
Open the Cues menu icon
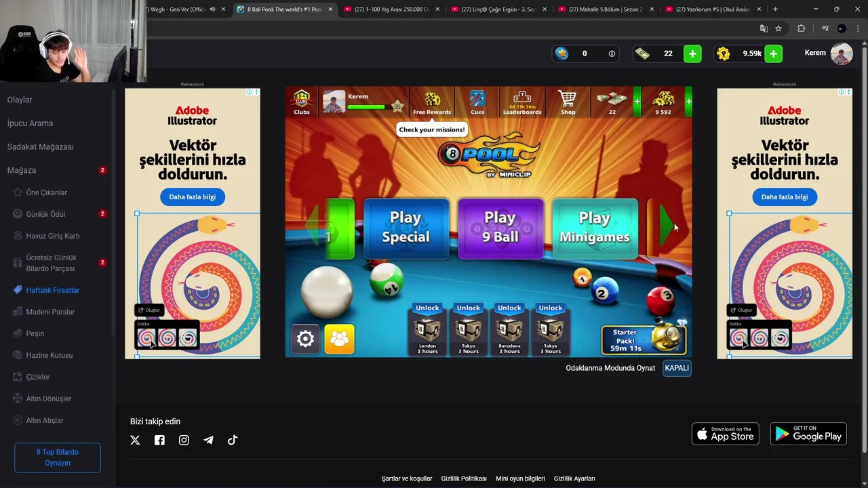click(x=477, y=102)
